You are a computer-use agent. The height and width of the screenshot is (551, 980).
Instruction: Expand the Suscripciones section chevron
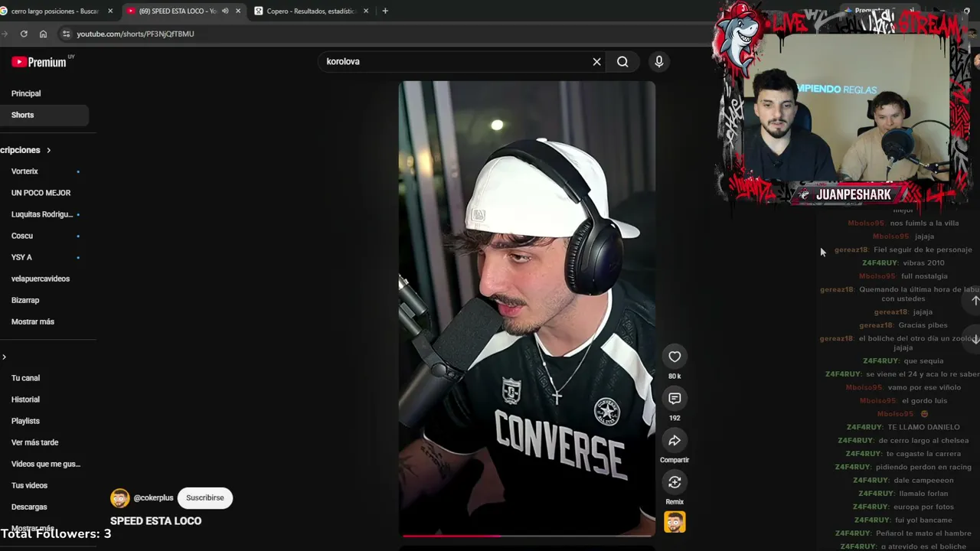pyautogui.click(x=48, y=150)
